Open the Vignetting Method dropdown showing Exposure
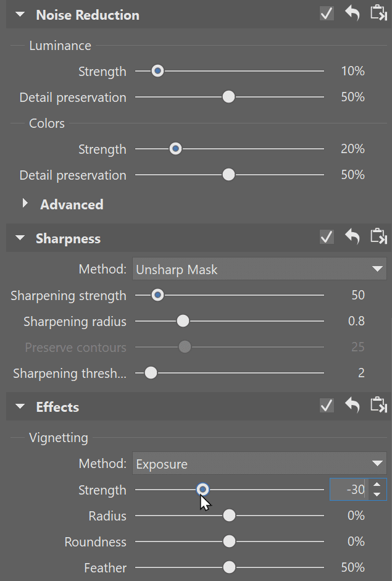392x581 pixels. 259,463
